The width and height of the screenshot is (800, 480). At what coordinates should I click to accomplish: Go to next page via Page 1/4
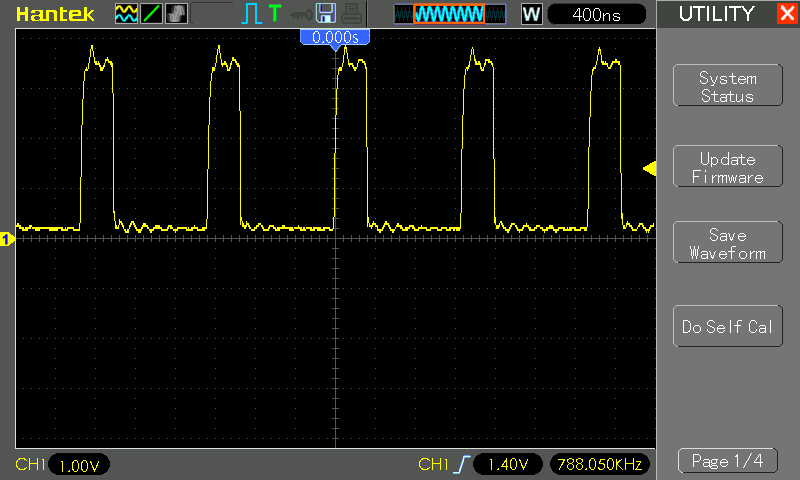[x=727, y=461]
